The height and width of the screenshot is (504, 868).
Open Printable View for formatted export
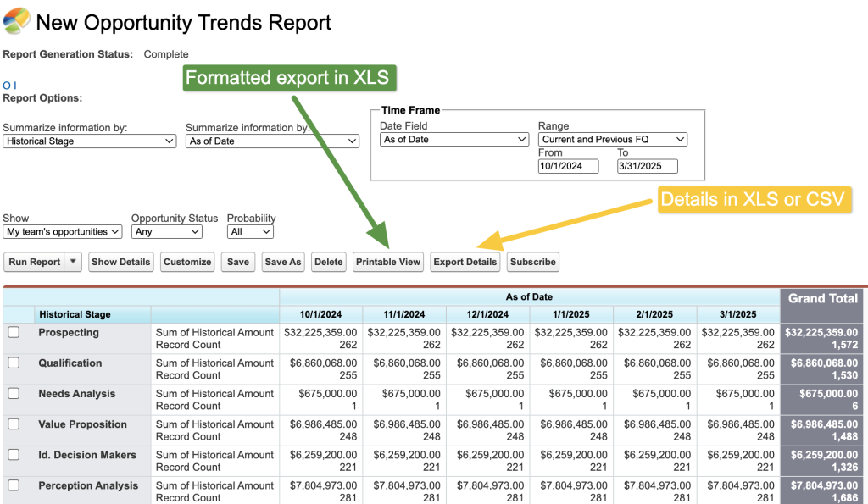[x=388, y=262]
